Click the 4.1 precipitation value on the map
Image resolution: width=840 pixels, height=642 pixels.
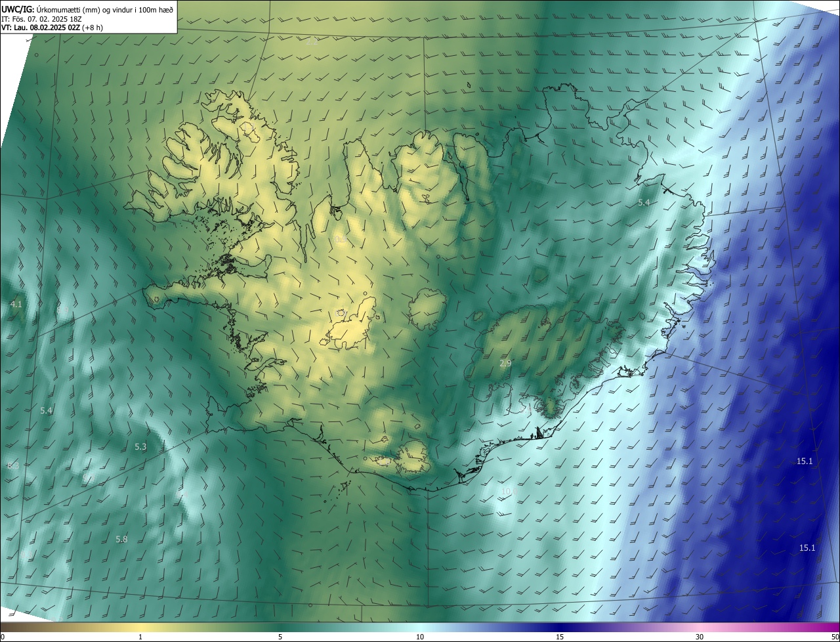tap(16, 305)
